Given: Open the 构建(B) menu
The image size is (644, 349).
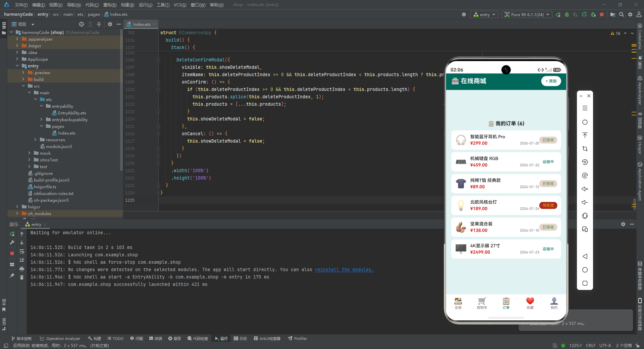Looking at the screenshot, I should pos(127,5).
